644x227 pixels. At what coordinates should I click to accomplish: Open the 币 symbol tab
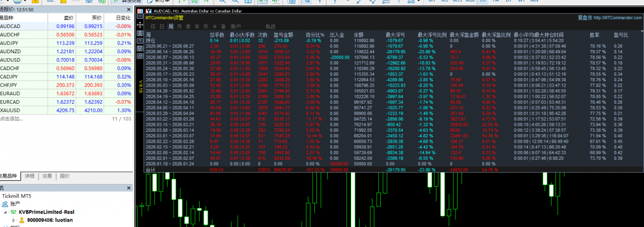click(206, 27)
